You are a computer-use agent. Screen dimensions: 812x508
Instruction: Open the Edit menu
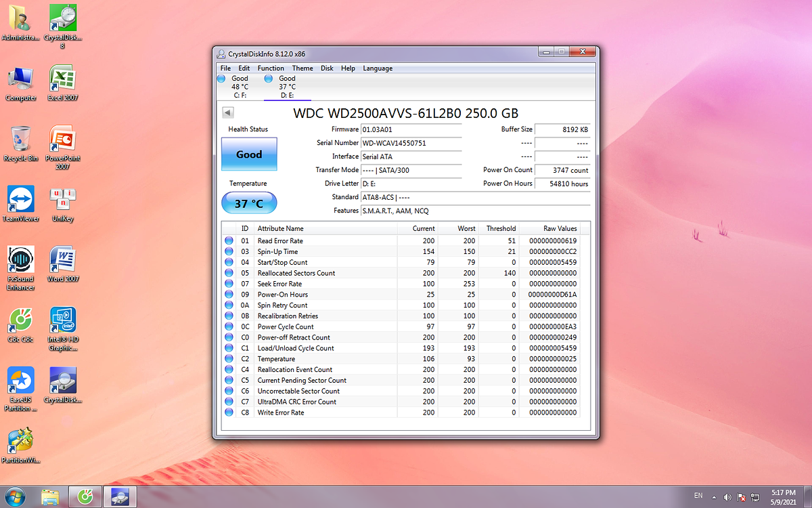(x=244, y=68)
